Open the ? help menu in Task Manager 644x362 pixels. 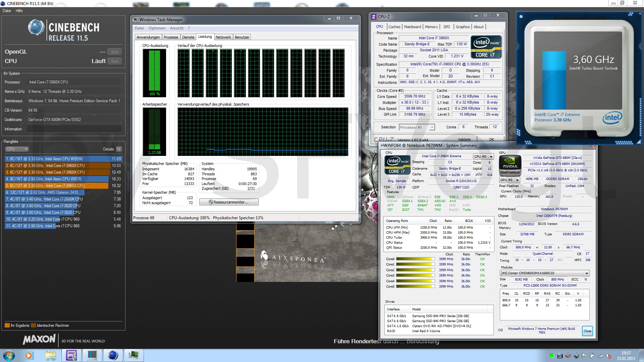(x=189, y=28)
